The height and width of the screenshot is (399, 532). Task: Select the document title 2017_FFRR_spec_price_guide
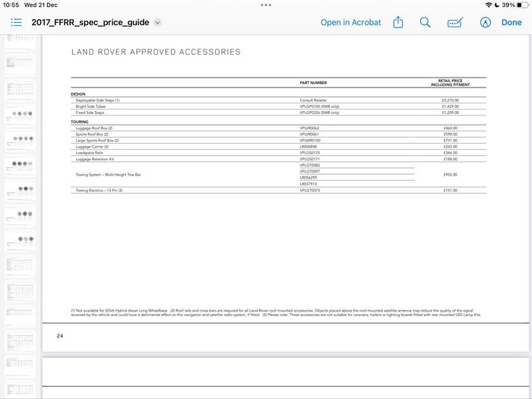pyautogui.click(x=90, y=22)
